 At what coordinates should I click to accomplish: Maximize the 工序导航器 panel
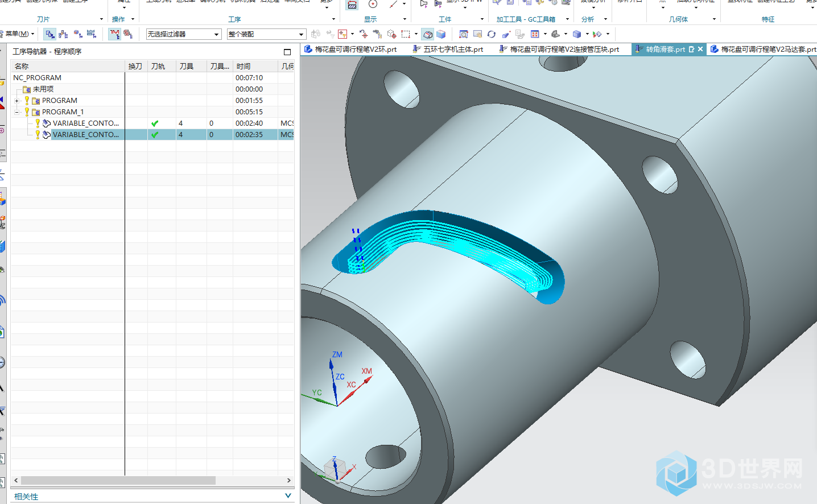point(287,52)
